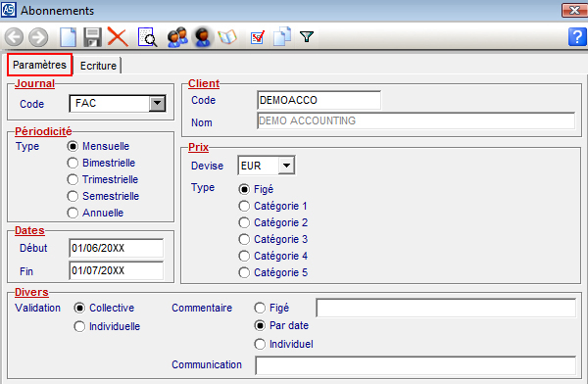Viewport: 588px width, 384px height.
Task: Click the Communication text field
Action: (416, 365)
